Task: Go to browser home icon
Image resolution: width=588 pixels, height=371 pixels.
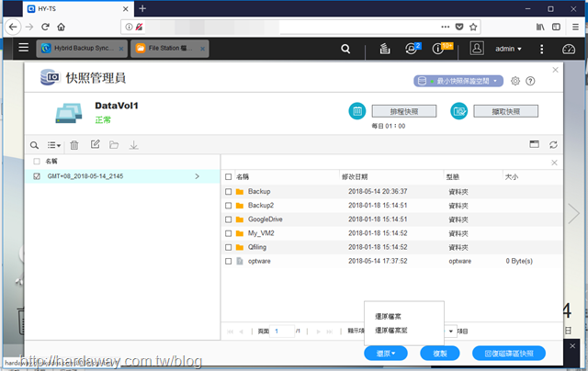Action: (62, 27)
